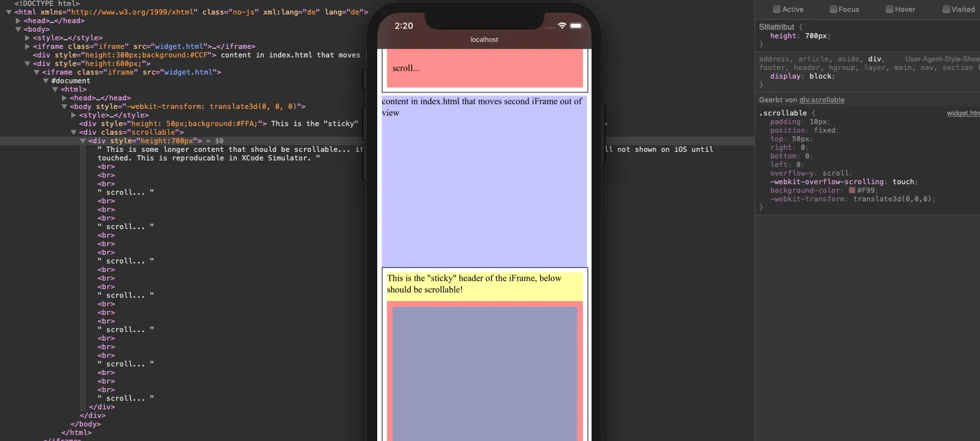
Task: Collapse the div class scrollable node
Action: [x=74, y=132]
